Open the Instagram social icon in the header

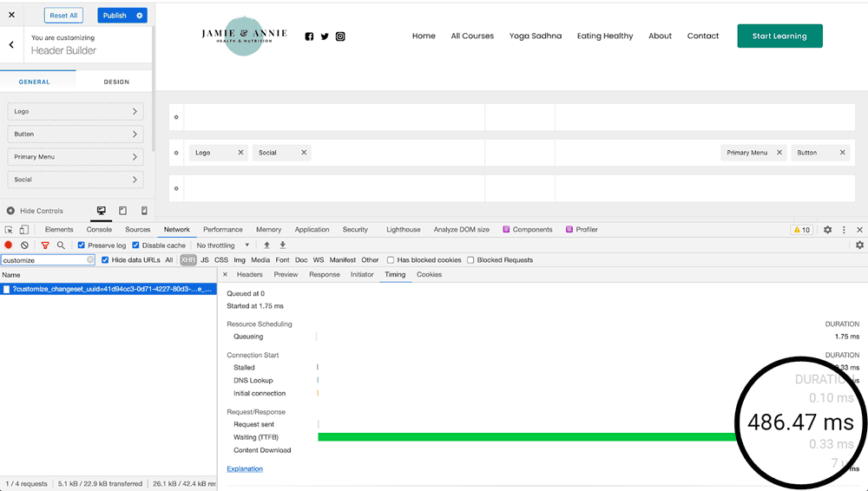coord(340,36)
